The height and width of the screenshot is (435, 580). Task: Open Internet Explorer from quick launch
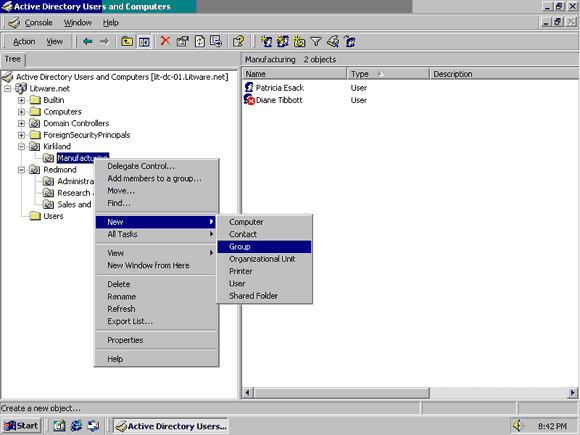click(77, 426)
